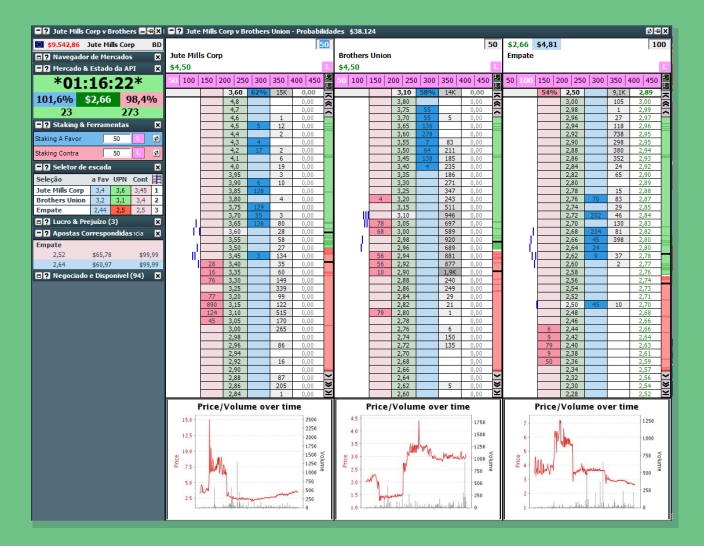Edit the stake field above Empate ladder

coord(659,44)
